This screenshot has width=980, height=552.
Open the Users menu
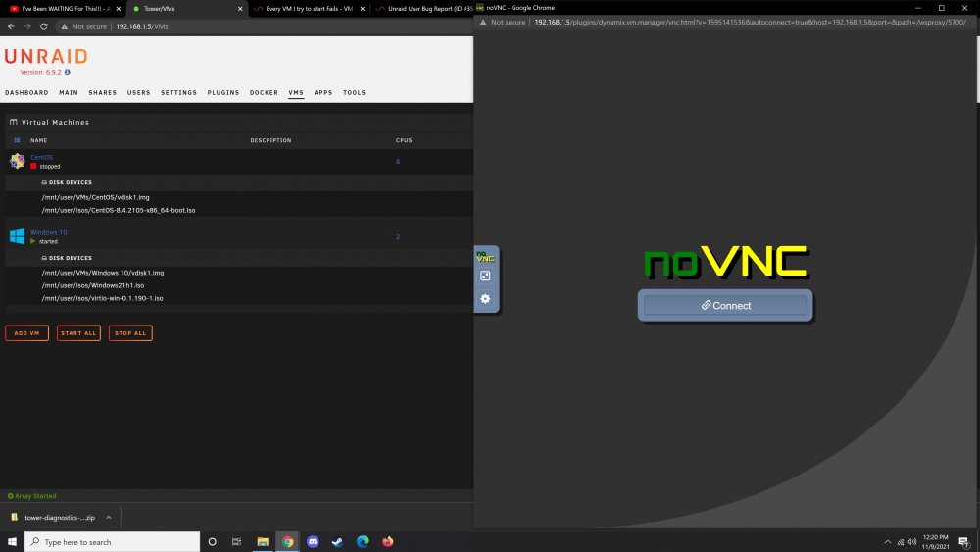[x=139, y=92]
